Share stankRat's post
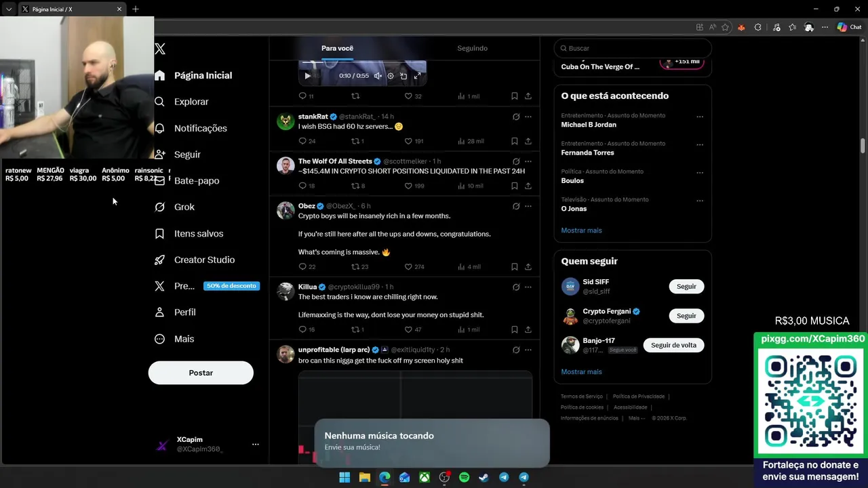Image resolution: width=868 pixels, height=488 pixels. 528,141
